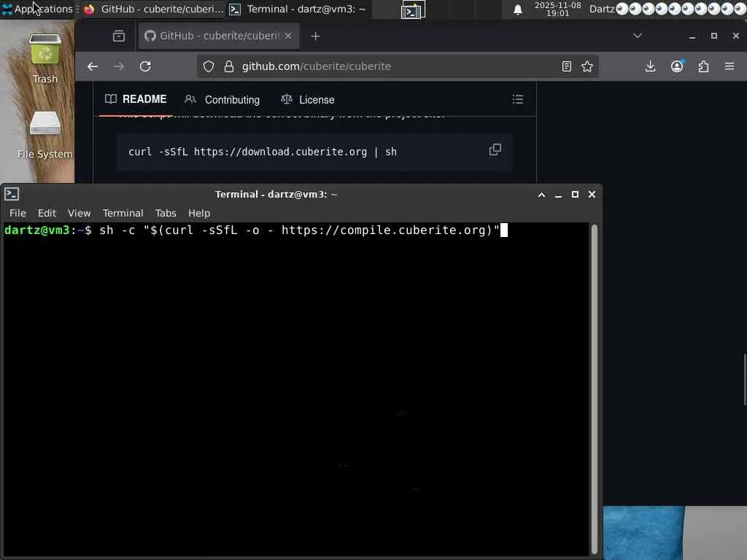
Task: Open the File System desktop icon
Action: click(44, 135)
